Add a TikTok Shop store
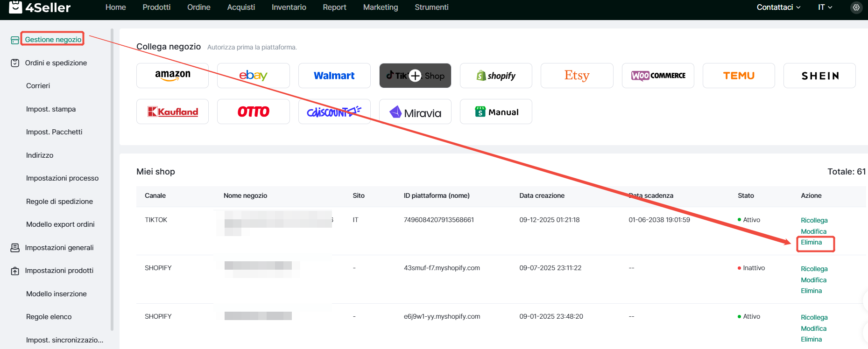Image resolution: width=868 pixels, height=349 pixels. [415, 76]
